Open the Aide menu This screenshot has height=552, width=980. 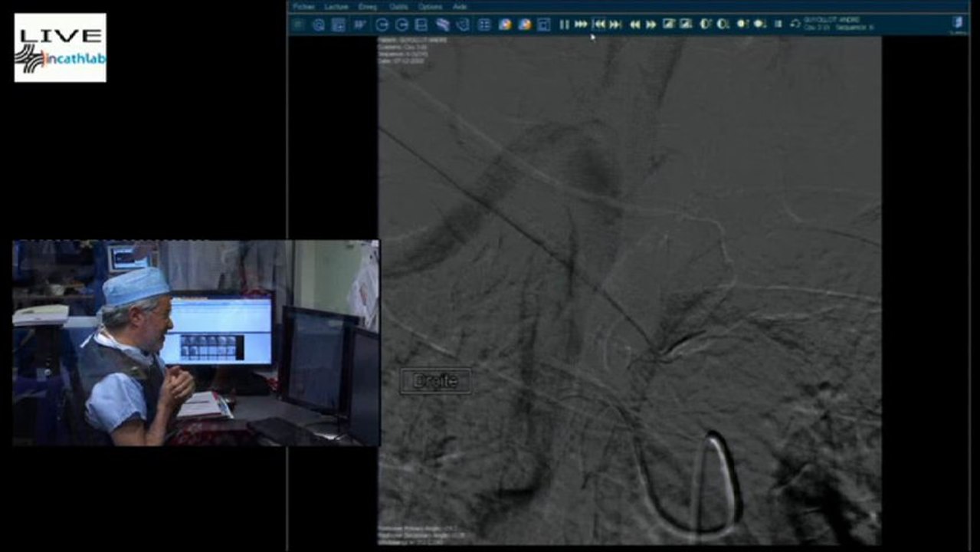(460, 7)
